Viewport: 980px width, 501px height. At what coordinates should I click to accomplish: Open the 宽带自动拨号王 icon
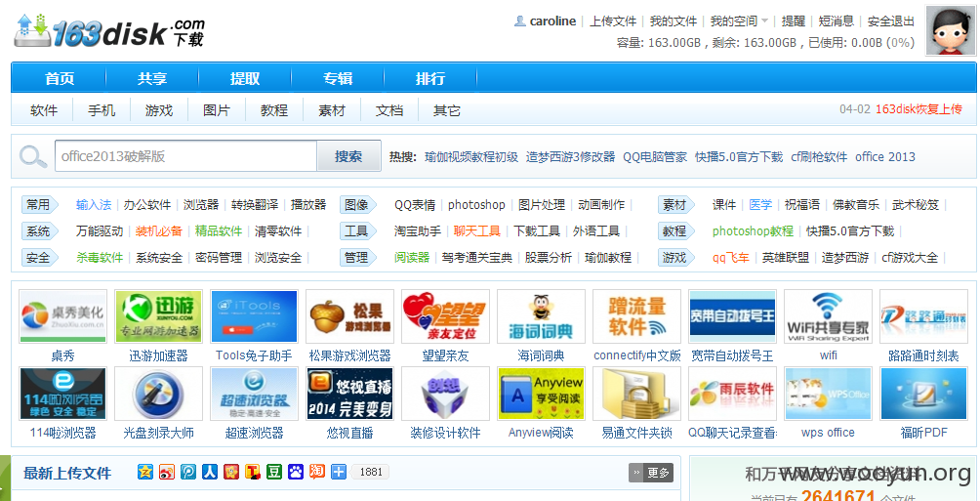(732, 315)
